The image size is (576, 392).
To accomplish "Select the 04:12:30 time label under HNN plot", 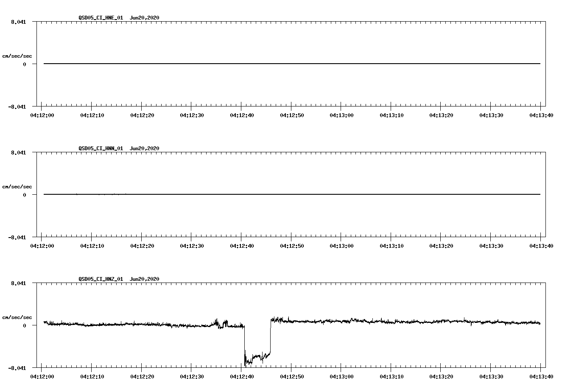I will tap(191, 246).
